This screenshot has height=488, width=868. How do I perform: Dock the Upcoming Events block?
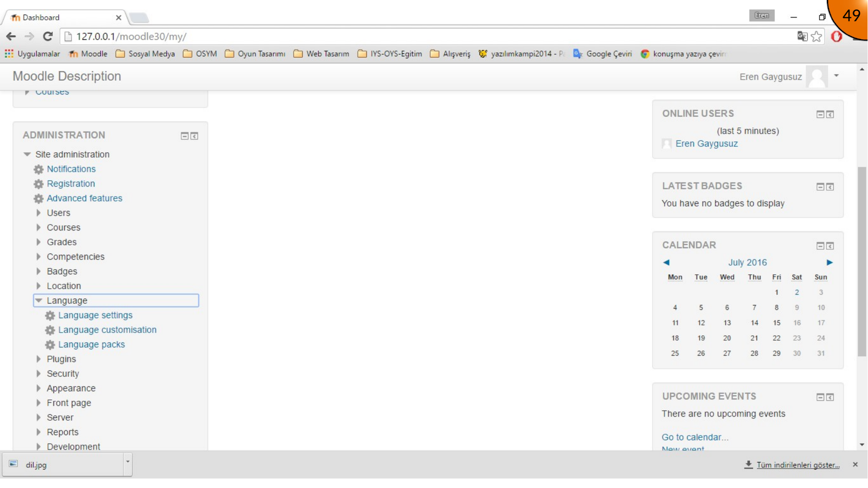click(830, 397)
